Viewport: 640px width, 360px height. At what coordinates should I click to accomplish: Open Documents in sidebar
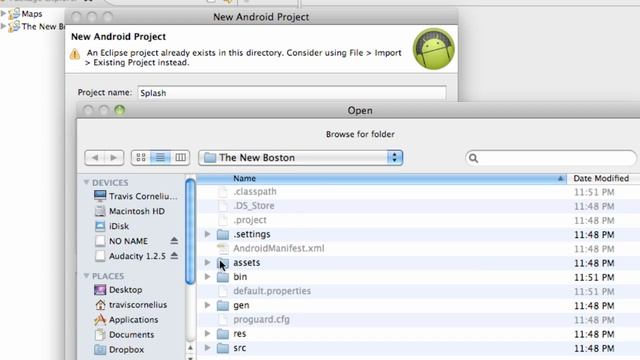point(124,335)
